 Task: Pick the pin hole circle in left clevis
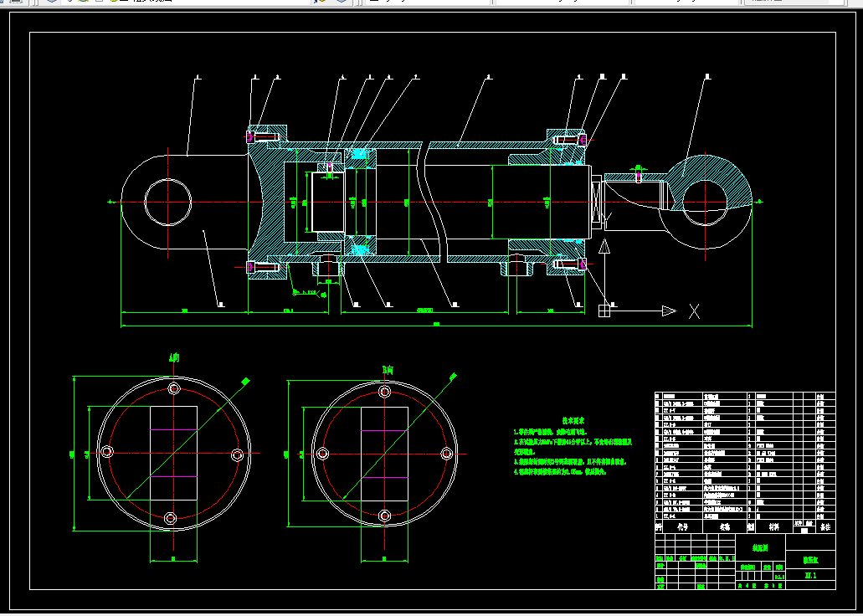[x=168, y=202]
